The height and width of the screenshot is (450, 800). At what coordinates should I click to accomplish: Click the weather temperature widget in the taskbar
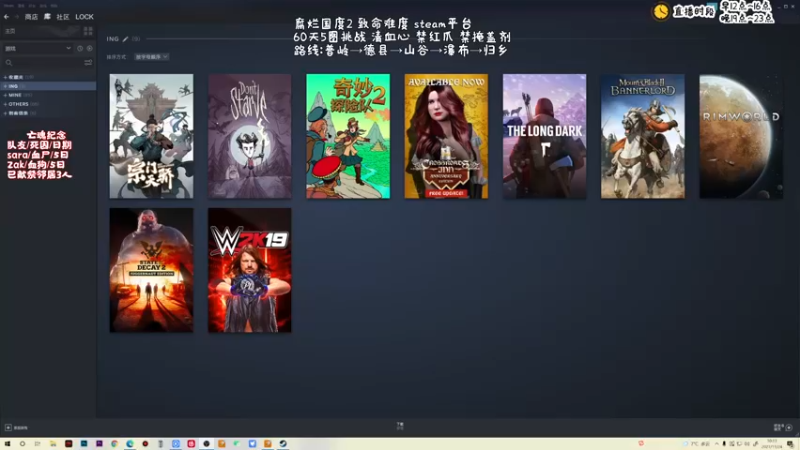pos(697,444)
